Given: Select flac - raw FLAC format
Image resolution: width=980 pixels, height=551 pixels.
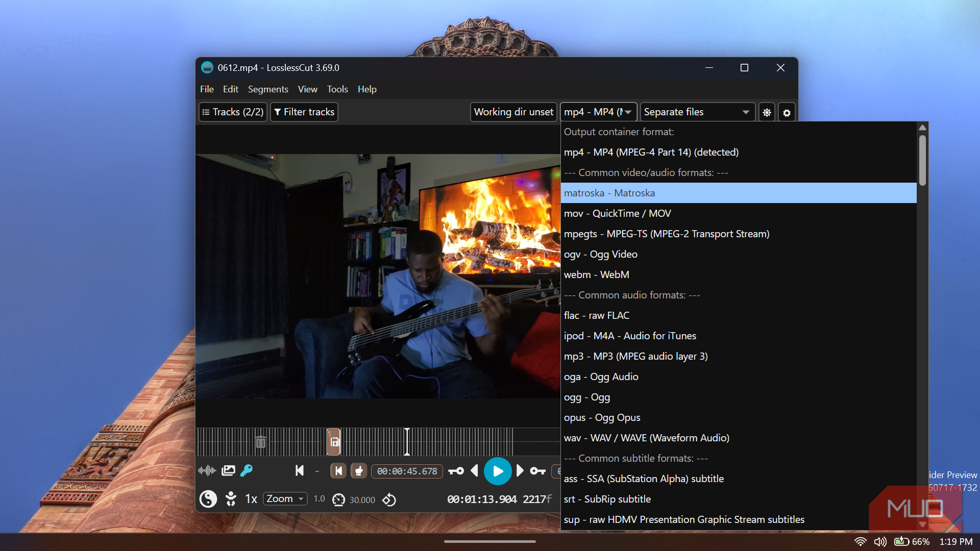Looking at the screenshot, I should tap(739, 315).
